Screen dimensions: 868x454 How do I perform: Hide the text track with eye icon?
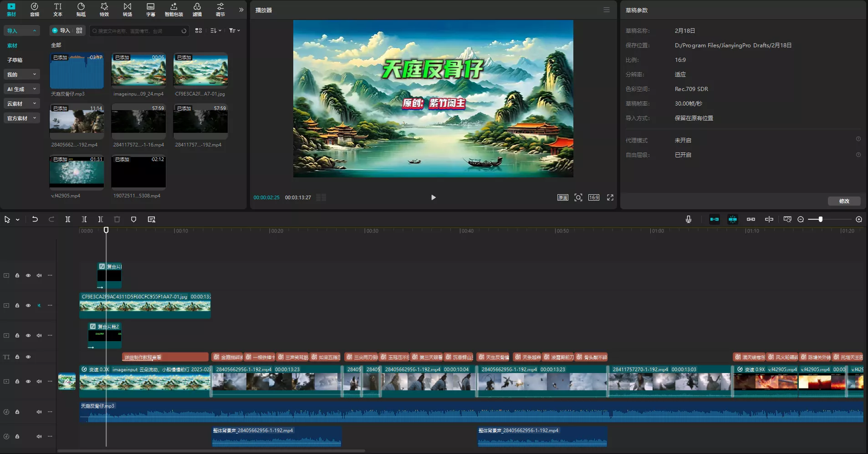28,357
